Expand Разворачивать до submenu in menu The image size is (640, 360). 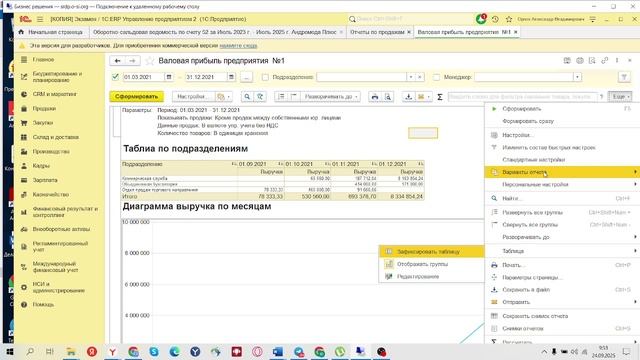click(x=562, y=237)
